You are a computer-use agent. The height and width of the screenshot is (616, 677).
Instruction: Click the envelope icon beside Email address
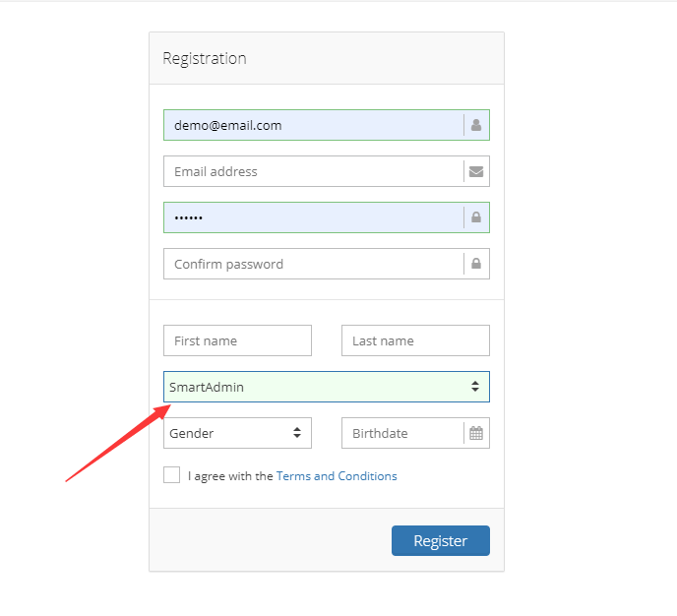tap(476, 171)
